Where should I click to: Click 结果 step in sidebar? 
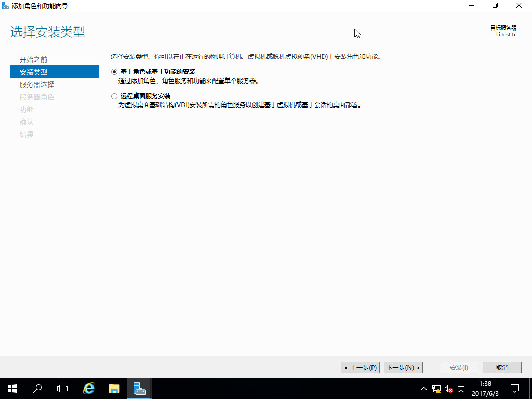(26, 135)
